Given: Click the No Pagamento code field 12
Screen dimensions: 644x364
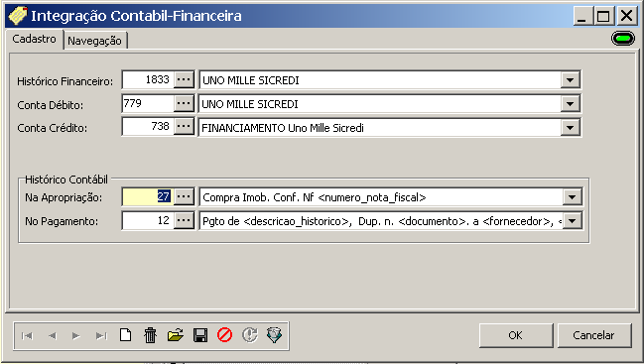Looking at the screenshot, I should (x=148, y=221).
